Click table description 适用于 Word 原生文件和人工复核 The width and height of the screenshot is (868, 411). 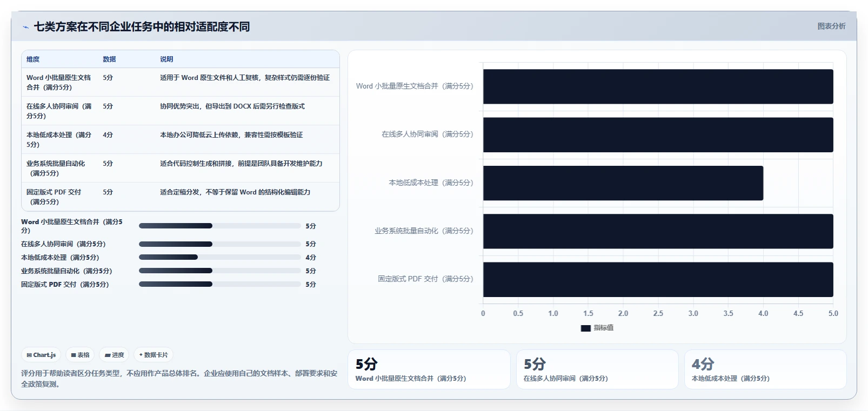pyautogui.click(x=245, y=78)
